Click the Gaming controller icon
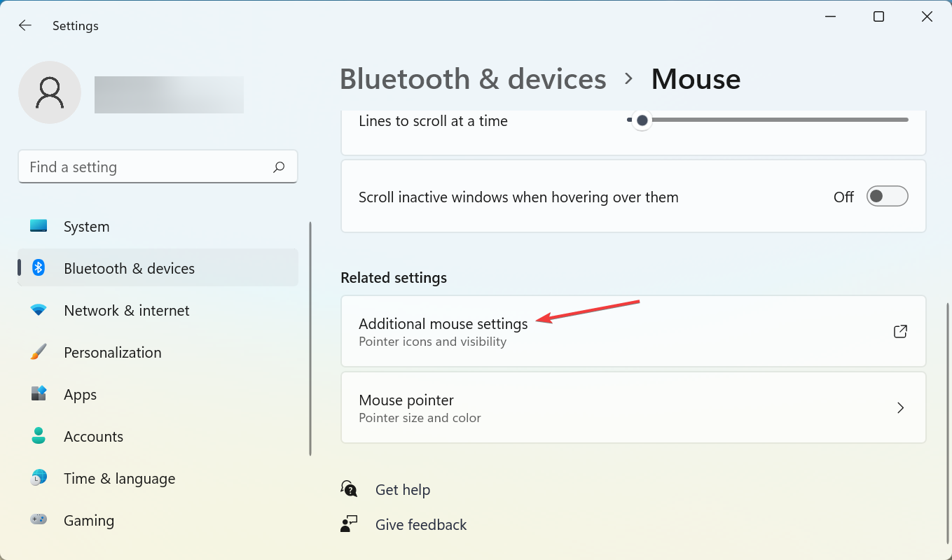The height and width of the screenshot is (560, 952). tap(39, 520)
